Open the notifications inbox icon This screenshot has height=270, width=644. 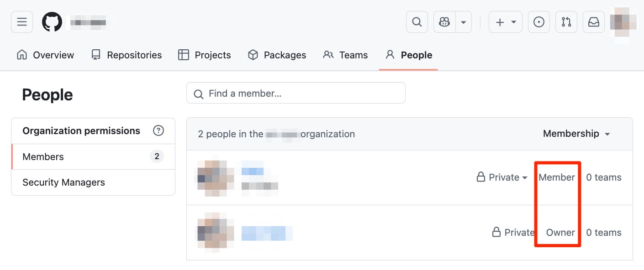[x=594, y=22]
